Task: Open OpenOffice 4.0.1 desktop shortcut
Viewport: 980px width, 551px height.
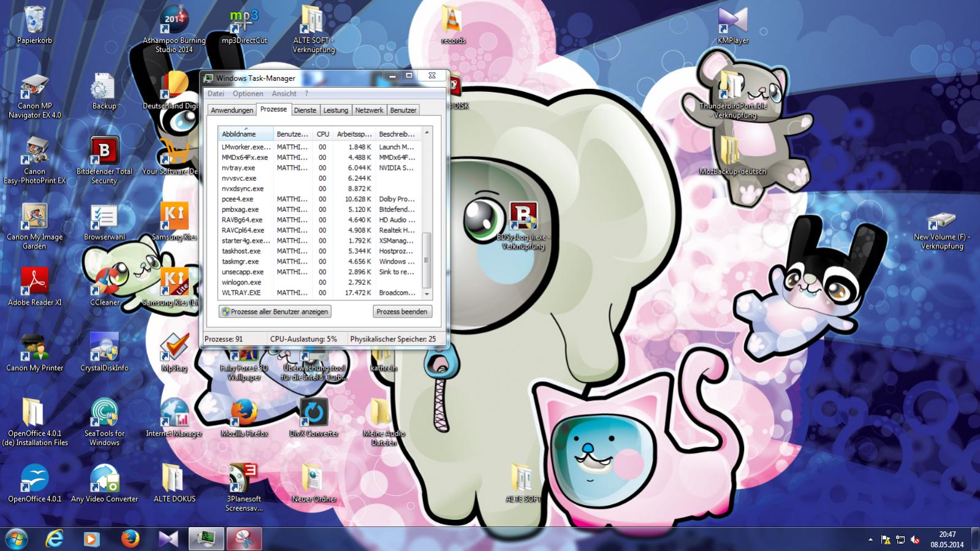Action: pos(35,483)
